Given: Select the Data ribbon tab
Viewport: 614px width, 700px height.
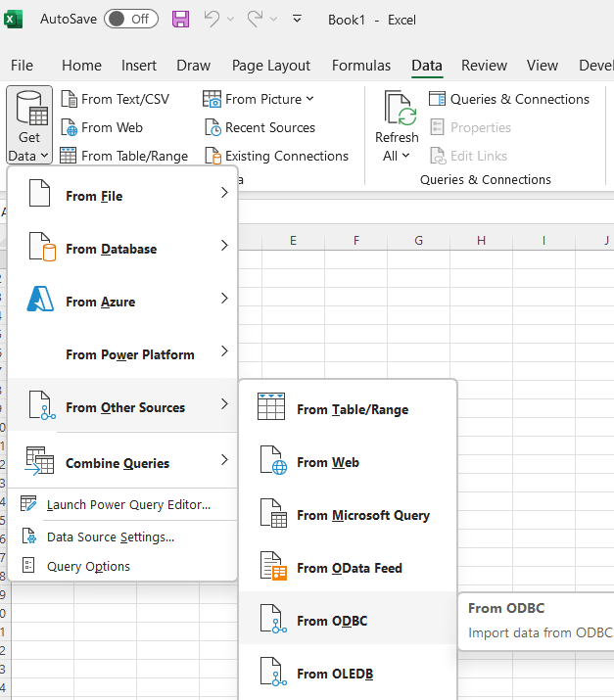Looking at the screenshot, I should pyautogui.click(x=427, y=66).
